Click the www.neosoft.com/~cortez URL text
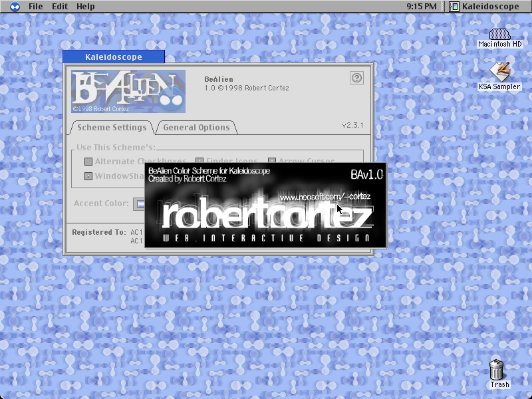Viewport: 532px width, 399px height. 325,196
